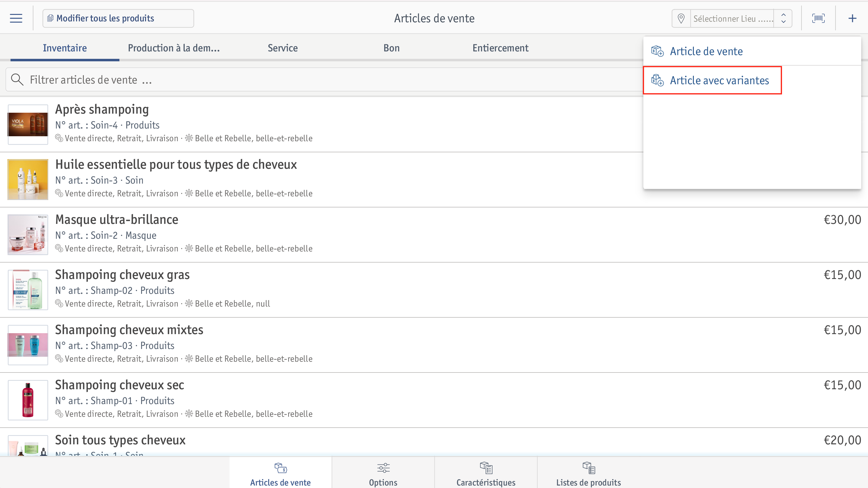Viewport: 868px width, 488px height.
Task: Choose Article de vente menu entry
Action: point(752,51)
